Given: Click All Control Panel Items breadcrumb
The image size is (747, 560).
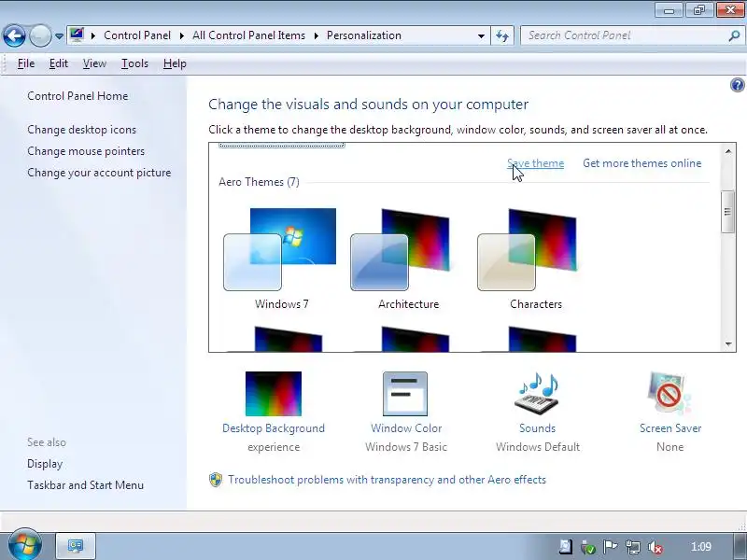Looking at the screenshot, I should click(x=248, y=35).
